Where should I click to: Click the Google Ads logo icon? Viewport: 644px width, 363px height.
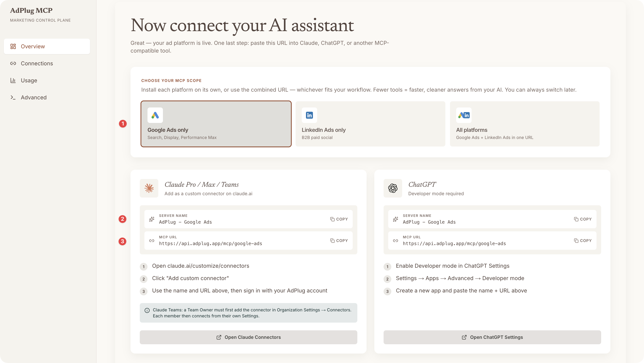coord(155,115)
